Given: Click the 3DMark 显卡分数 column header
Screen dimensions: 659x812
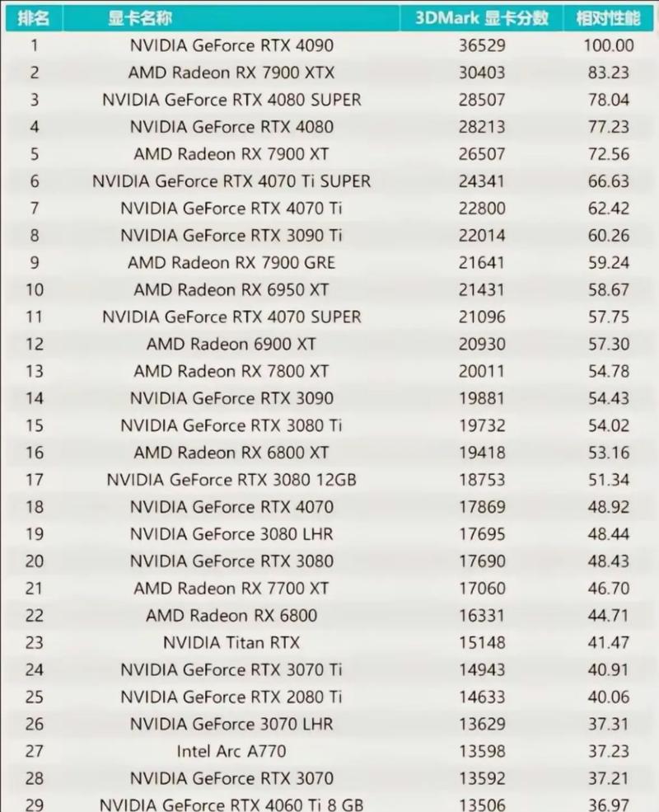Looking at the screenshot, I should 482,18.
